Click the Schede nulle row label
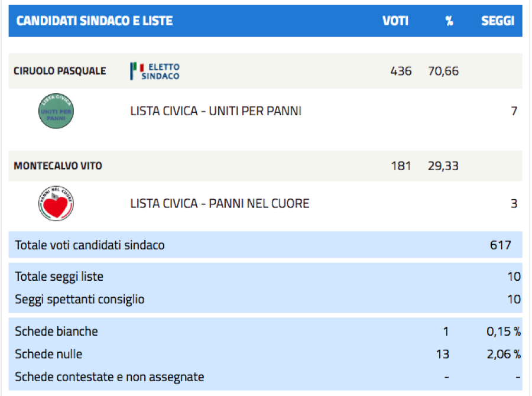The image size is (532, 396). click(x=48, y=354)
